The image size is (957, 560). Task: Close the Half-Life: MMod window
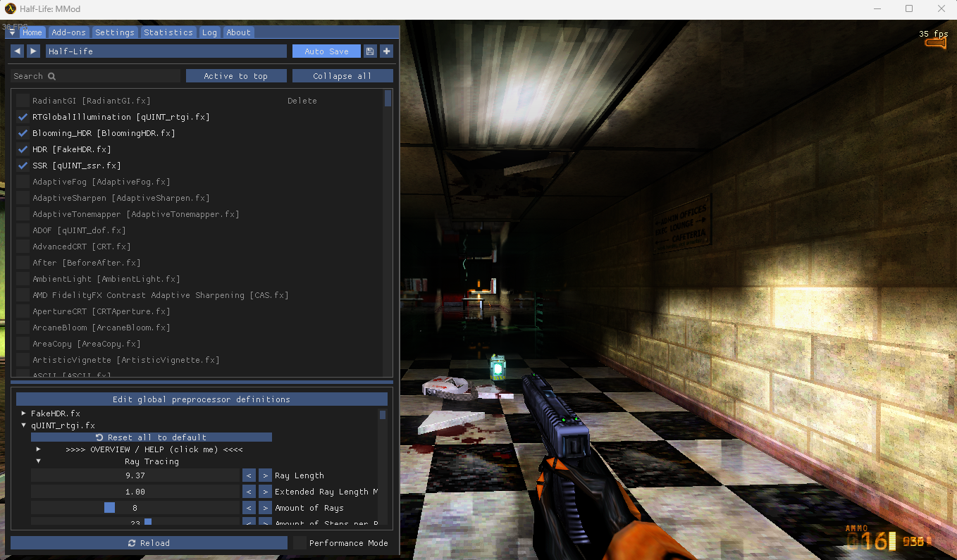point(941,8)
